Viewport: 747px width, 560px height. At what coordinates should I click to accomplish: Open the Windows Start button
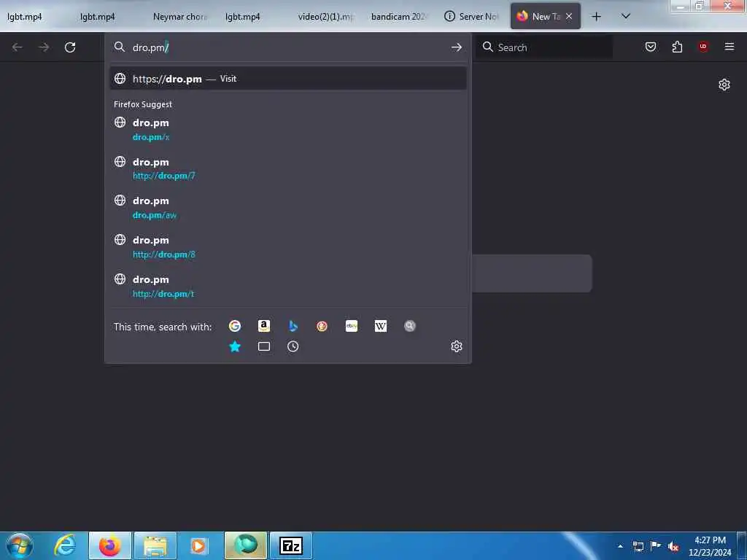[x=20, y=545]
